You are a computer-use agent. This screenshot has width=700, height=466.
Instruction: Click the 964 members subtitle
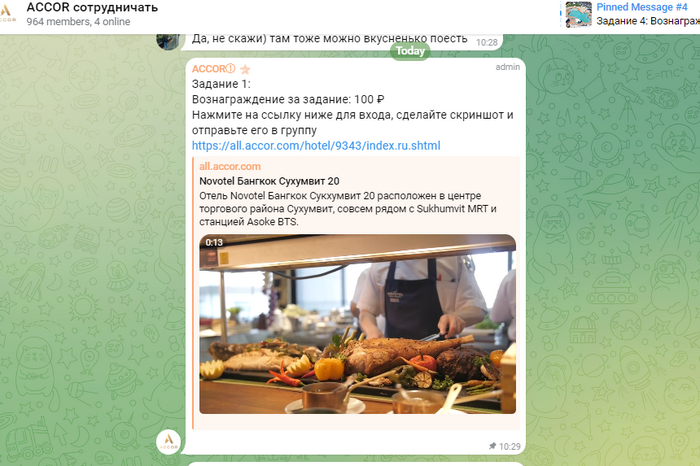pos(78,21)
